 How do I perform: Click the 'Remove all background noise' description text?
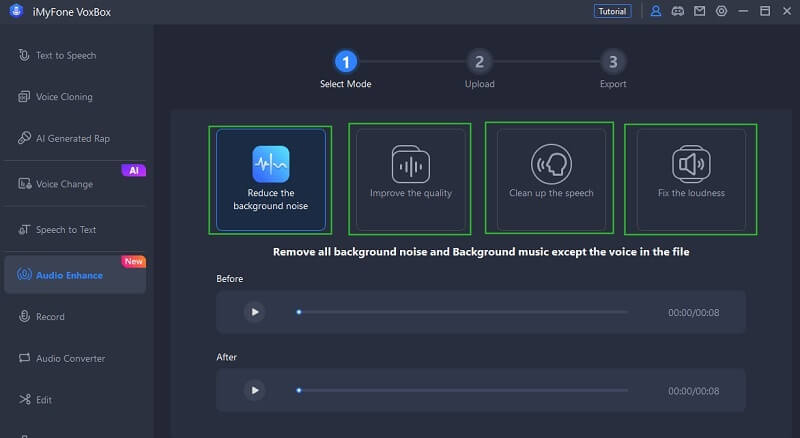pos(481,252)
